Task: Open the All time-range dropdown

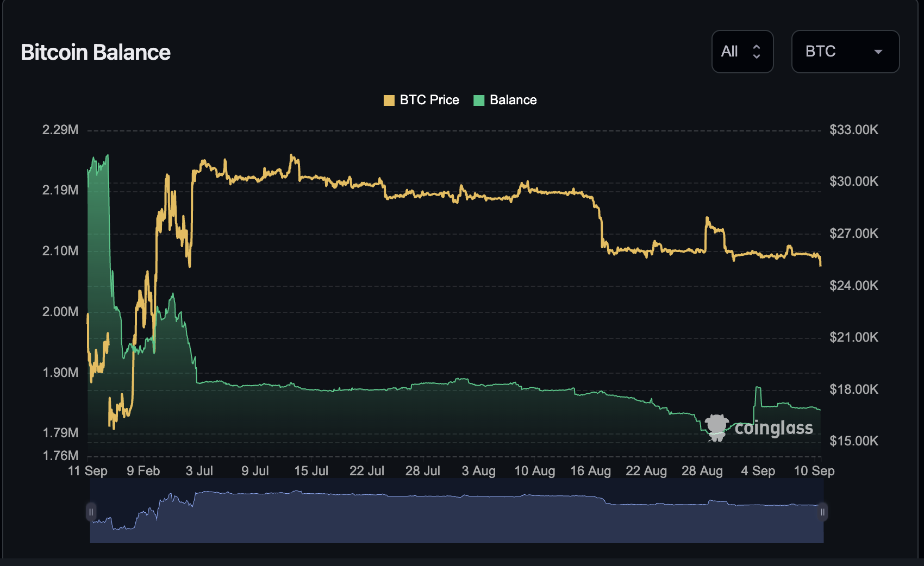Action: point(742,51)
